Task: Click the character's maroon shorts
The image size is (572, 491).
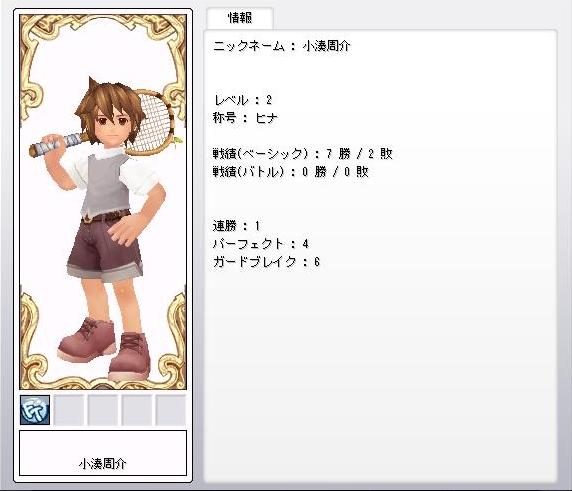Action: 104,248
